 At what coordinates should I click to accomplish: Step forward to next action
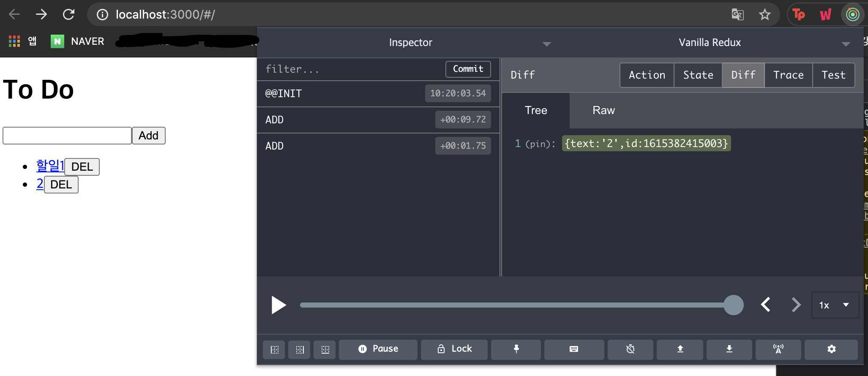pyautogui.click(x=796, y=305)
